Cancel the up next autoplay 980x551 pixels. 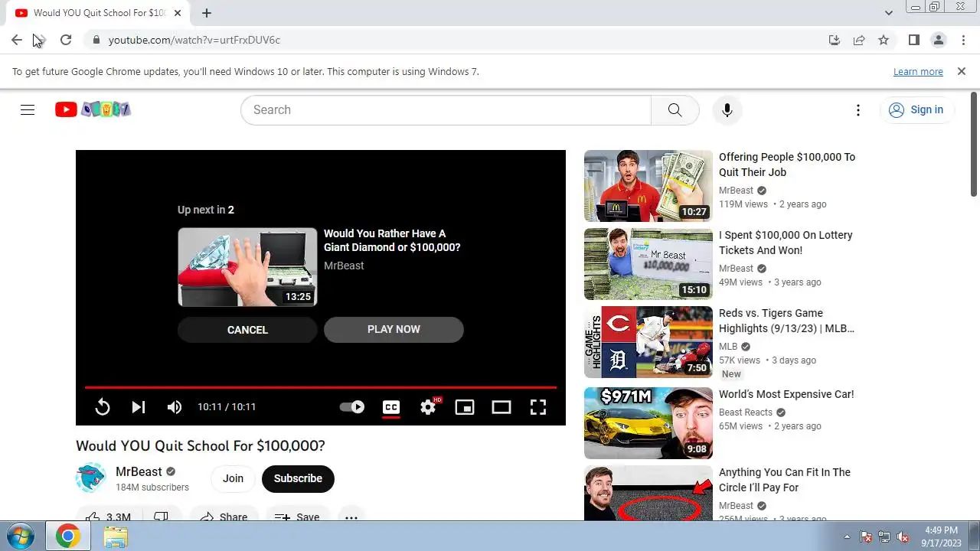click(247, 330)
